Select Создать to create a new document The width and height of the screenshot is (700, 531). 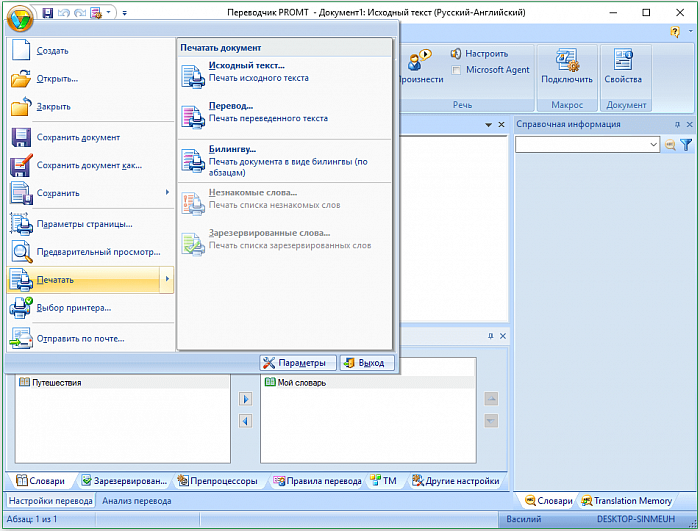(x=91, y=50)
